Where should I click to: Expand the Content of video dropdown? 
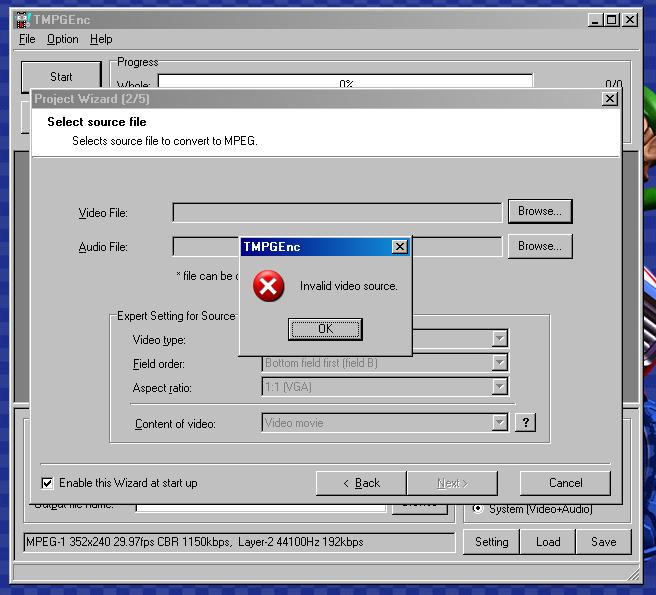pyautogui.click(x=500, y=423)
